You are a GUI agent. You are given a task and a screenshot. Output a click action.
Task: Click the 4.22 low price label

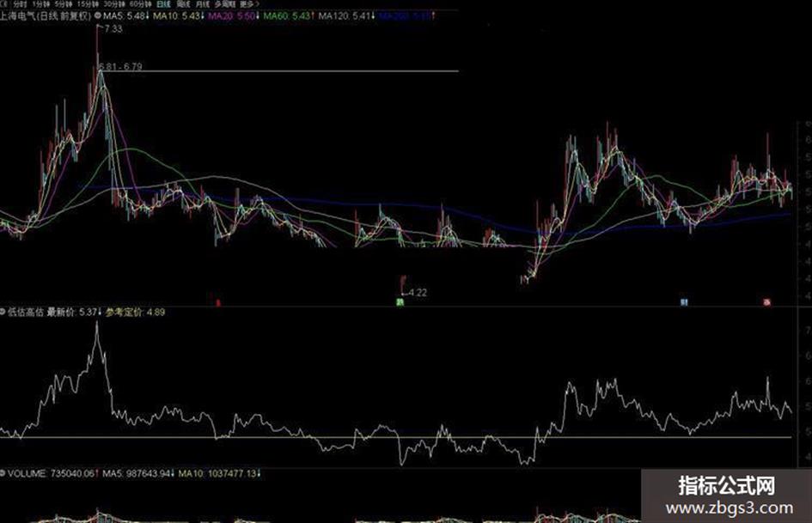pos(418,293)
